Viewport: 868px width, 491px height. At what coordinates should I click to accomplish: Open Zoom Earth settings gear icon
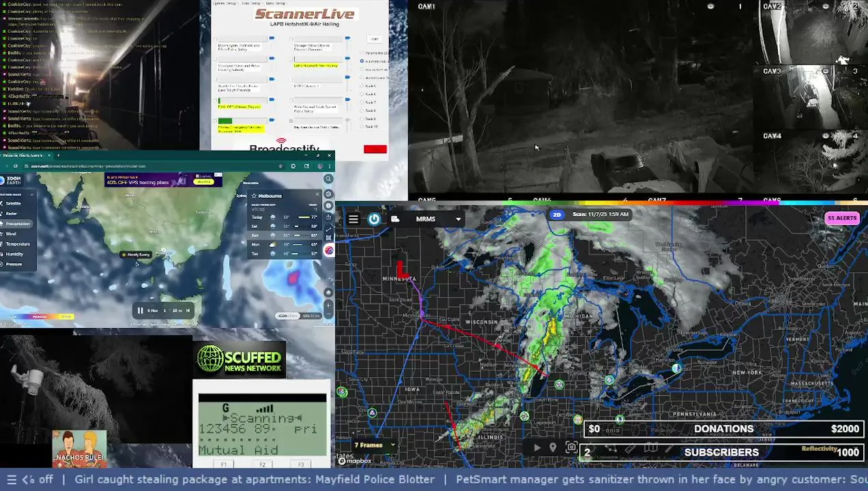[x=328, y=194]
